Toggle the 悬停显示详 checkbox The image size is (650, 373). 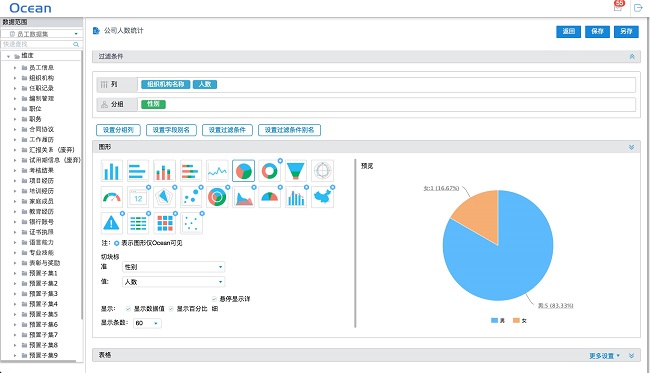click(214, 299)
